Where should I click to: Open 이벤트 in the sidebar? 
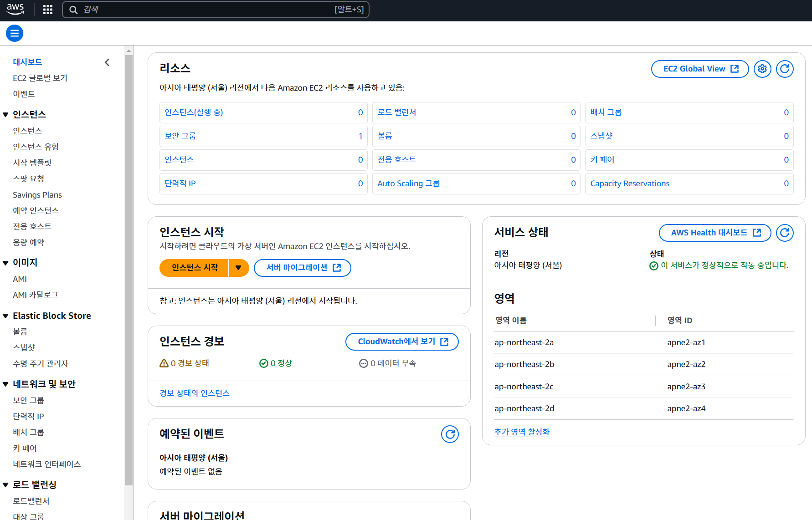point(24,94)
